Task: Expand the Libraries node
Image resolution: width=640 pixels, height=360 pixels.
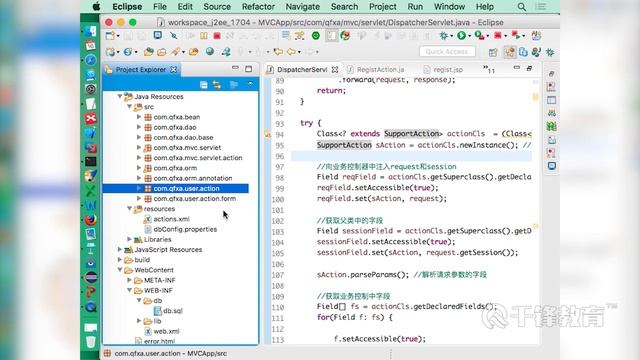Action: pos(129,239)
